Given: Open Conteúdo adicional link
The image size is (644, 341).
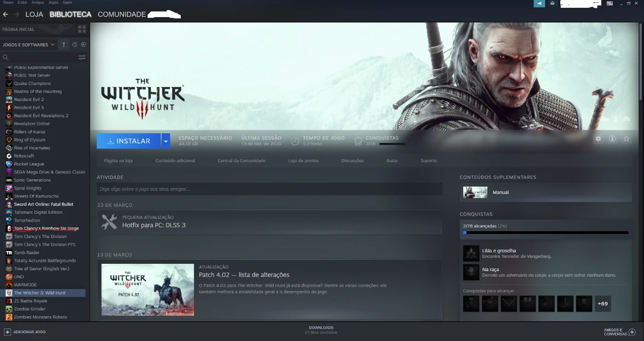Looking at the screenshot, I should click(175, 160).
